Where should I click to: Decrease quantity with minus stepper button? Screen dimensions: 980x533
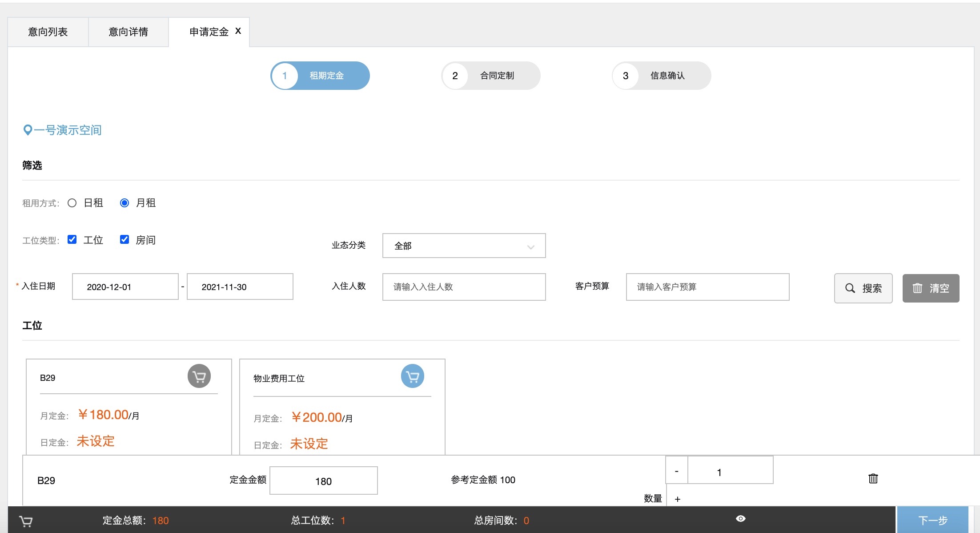(x=676, y=471)
